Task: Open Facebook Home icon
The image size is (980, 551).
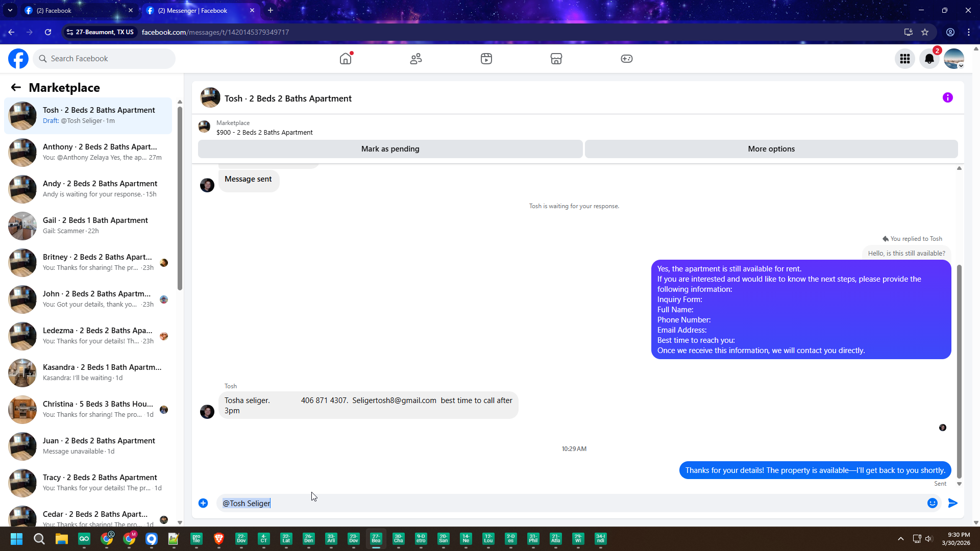Action: coord(346,59)
